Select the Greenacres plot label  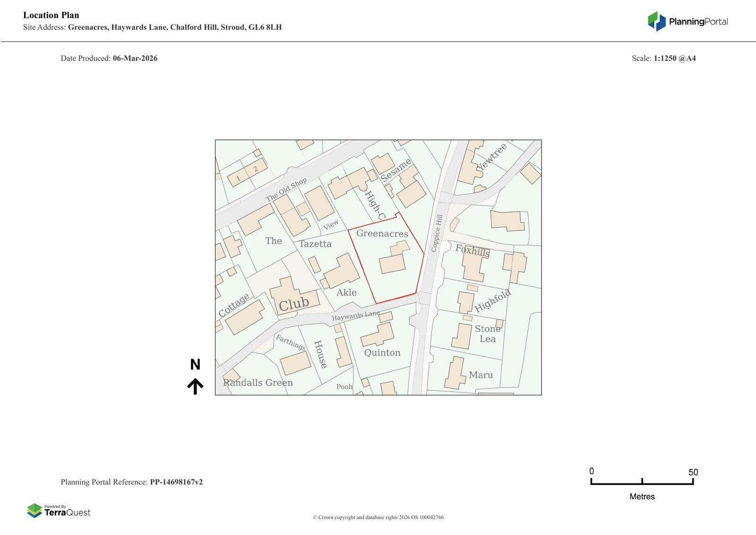382,233
